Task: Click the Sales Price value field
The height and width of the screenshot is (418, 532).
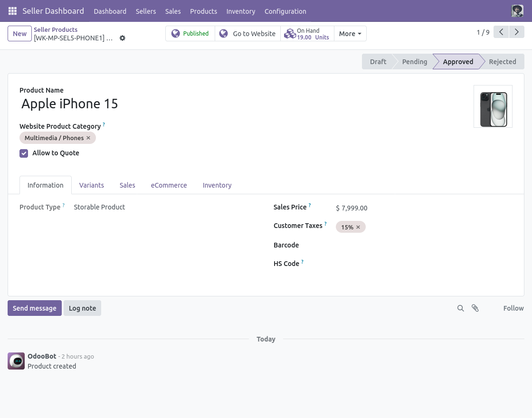Action: click(351, 208)
